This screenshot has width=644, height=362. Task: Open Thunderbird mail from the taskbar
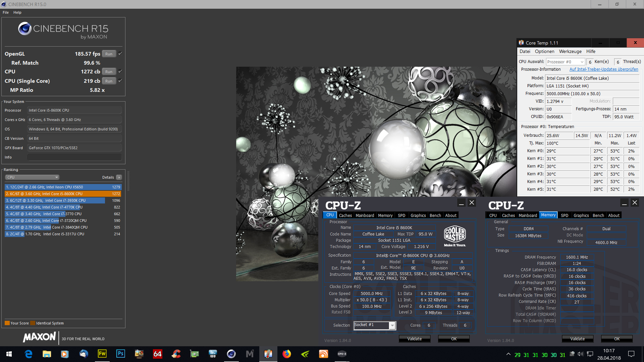pos(84,354)
